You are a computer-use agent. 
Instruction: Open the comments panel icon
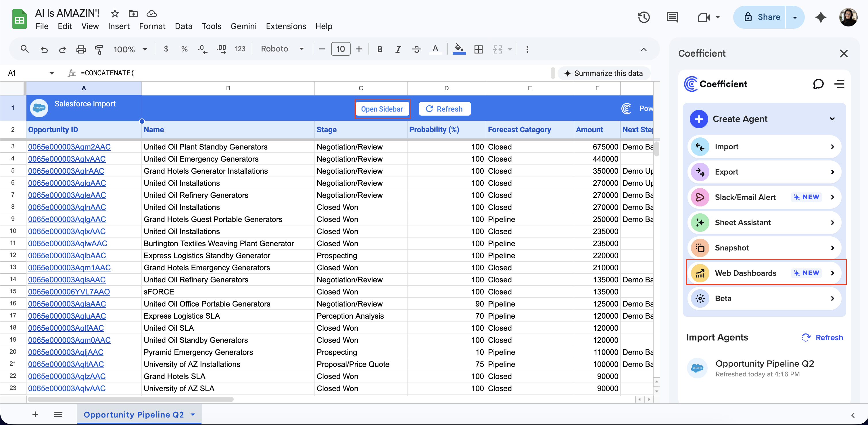pyautogui.click(x=672, y=17)
